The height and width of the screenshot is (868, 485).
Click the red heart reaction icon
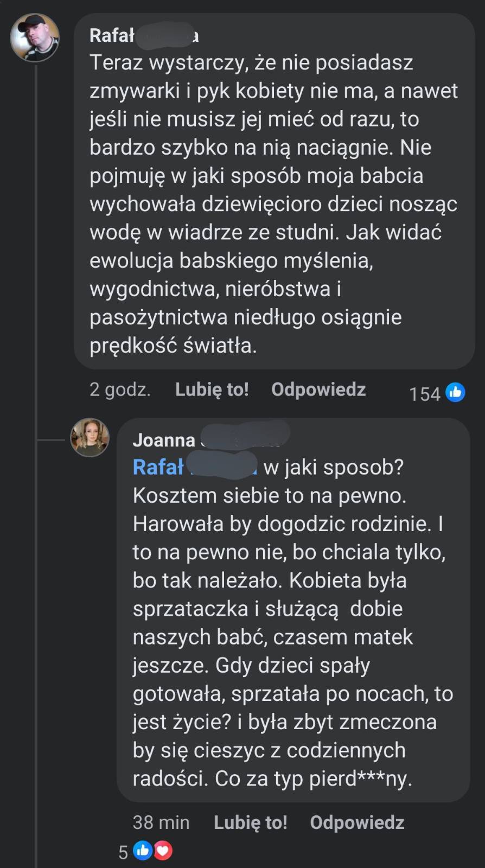coord(163,851)
